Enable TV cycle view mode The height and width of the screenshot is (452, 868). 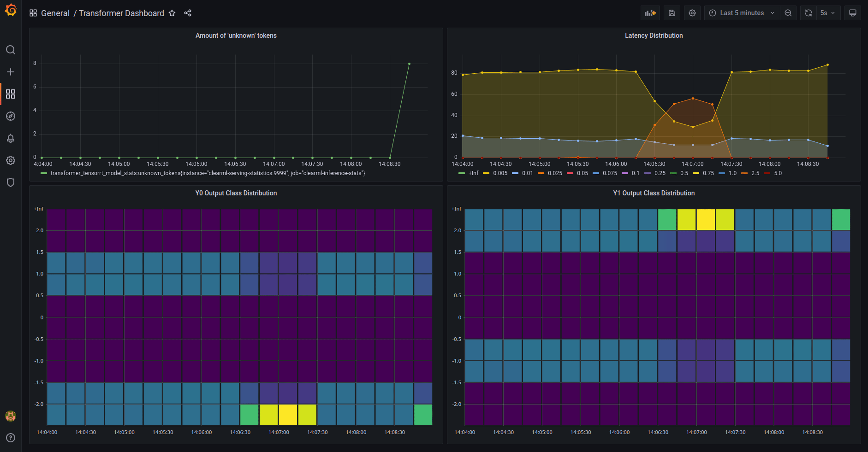[x=853, y=12]
